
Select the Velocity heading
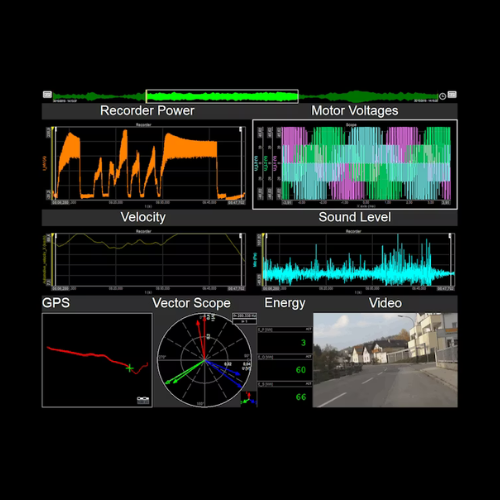coord(143,217)
